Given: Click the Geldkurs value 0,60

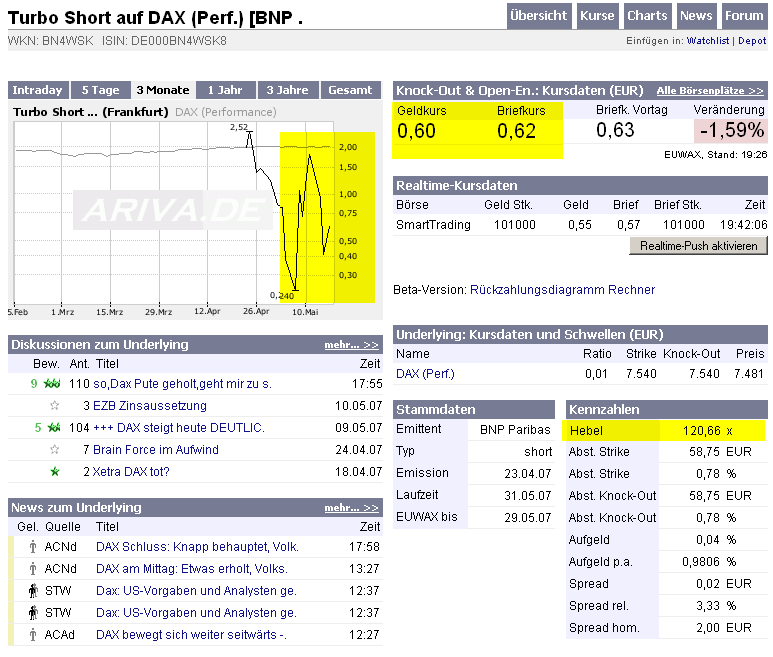Looking at the screenshot, I should click(x=417, y=131).
